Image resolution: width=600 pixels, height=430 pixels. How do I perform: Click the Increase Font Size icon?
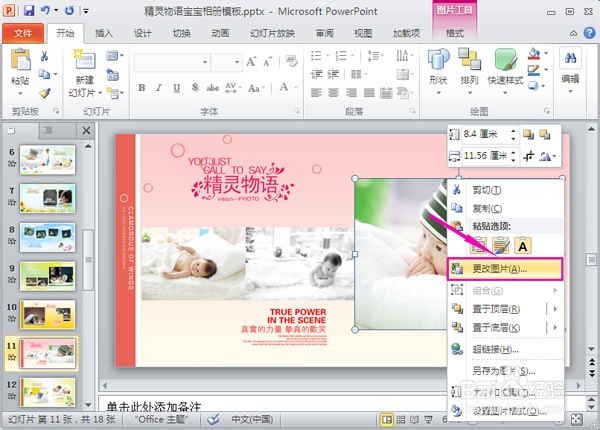point(251,62)
